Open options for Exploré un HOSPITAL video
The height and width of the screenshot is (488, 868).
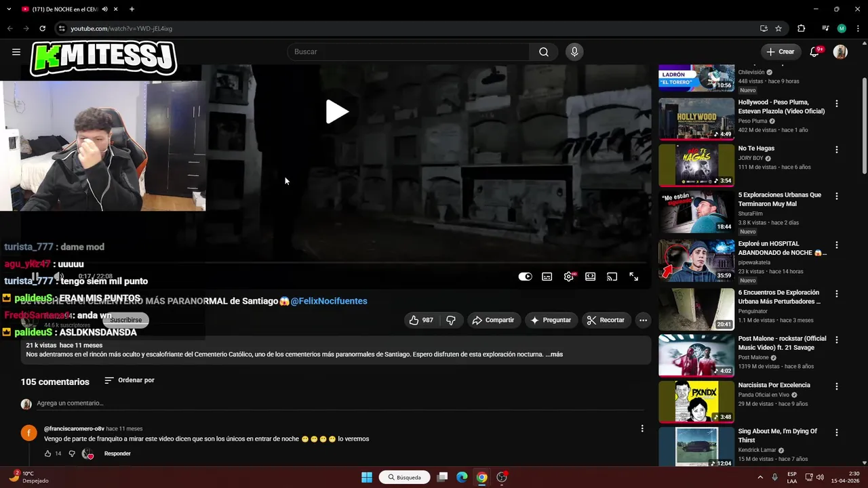[837, 245]
